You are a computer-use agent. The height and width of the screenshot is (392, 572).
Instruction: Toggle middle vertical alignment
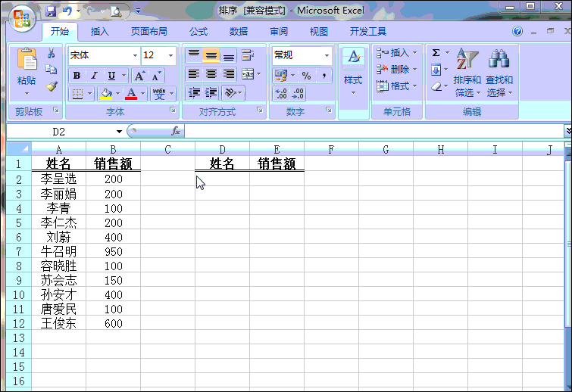coord(211,55)
